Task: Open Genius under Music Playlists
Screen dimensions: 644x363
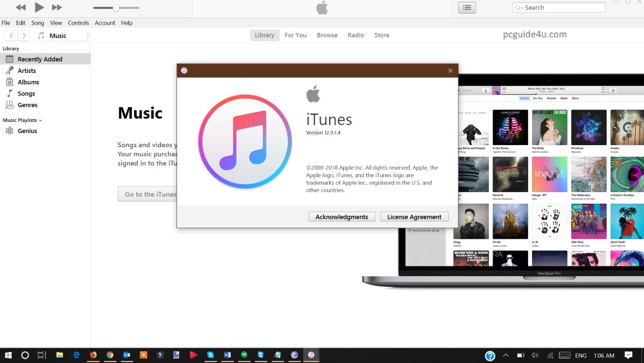Action: [x=27, y=131]
